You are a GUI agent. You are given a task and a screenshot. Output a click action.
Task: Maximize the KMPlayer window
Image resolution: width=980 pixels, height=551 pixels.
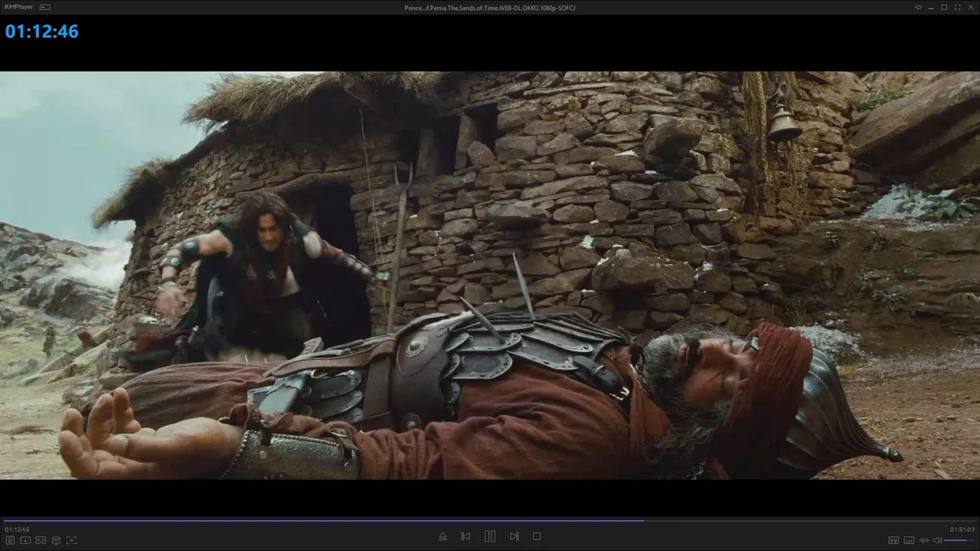[944, 7]
